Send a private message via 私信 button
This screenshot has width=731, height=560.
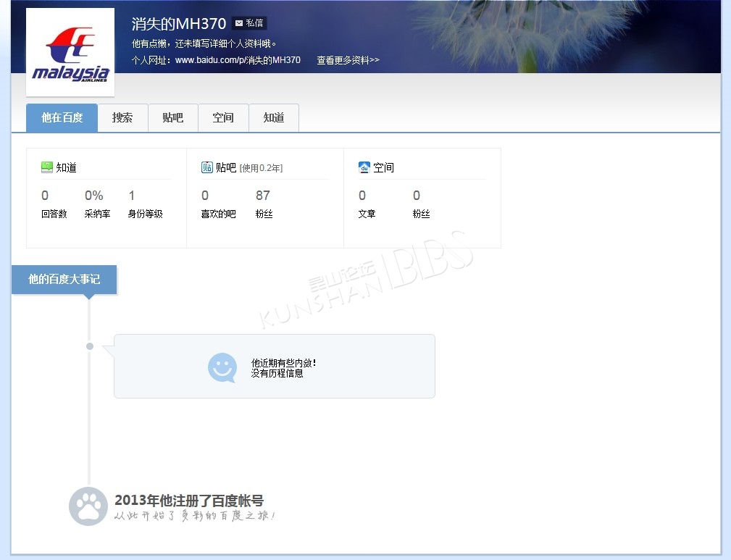pos(249,23)
